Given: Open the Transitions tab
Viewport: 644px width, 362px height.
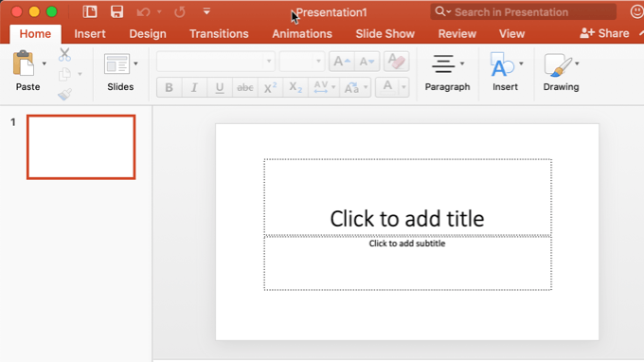Looking at the screenshot, I should coord(219,34).
